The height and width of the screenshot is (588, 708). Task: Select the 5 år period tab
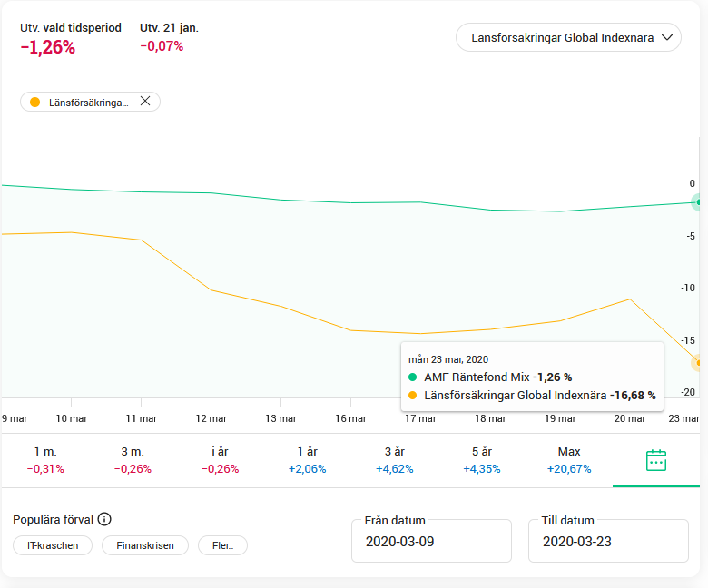tap(481, 460)
